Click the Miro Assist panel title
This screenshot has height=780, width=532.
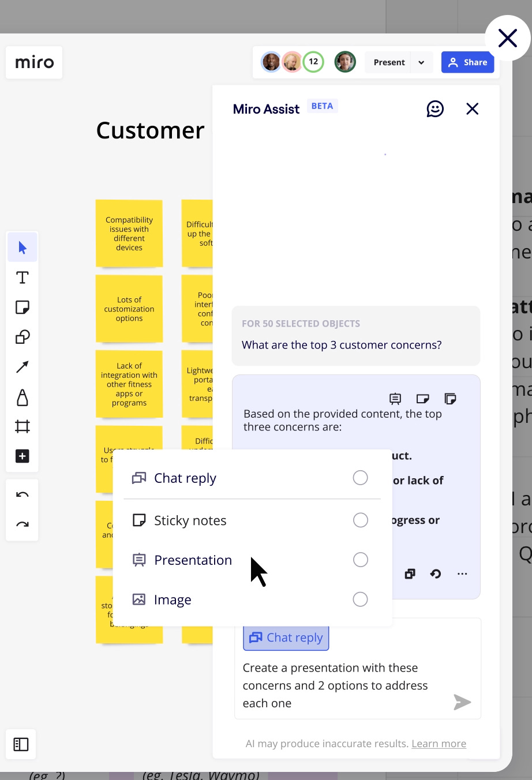click(x=266, y=109)
